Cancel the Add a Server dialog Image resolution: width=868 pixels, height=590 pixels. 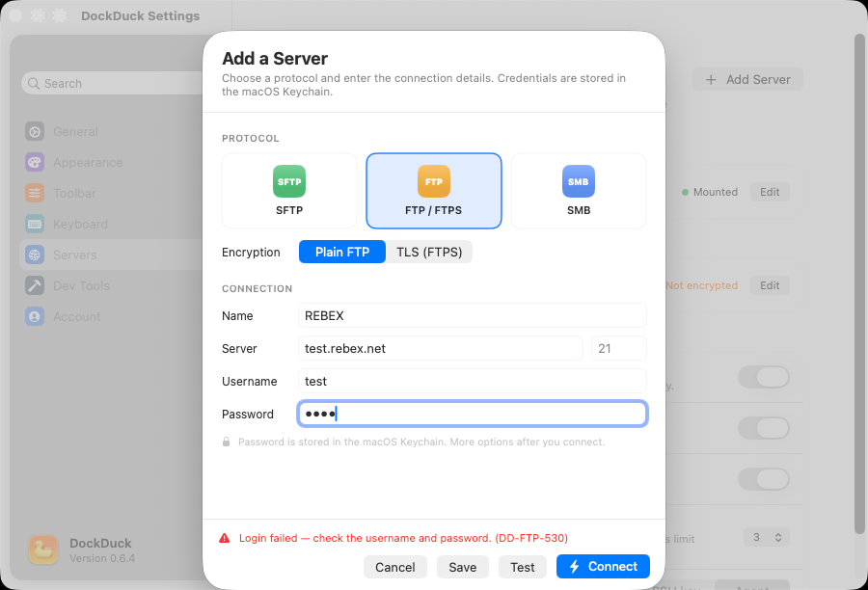tap(394, 567)
